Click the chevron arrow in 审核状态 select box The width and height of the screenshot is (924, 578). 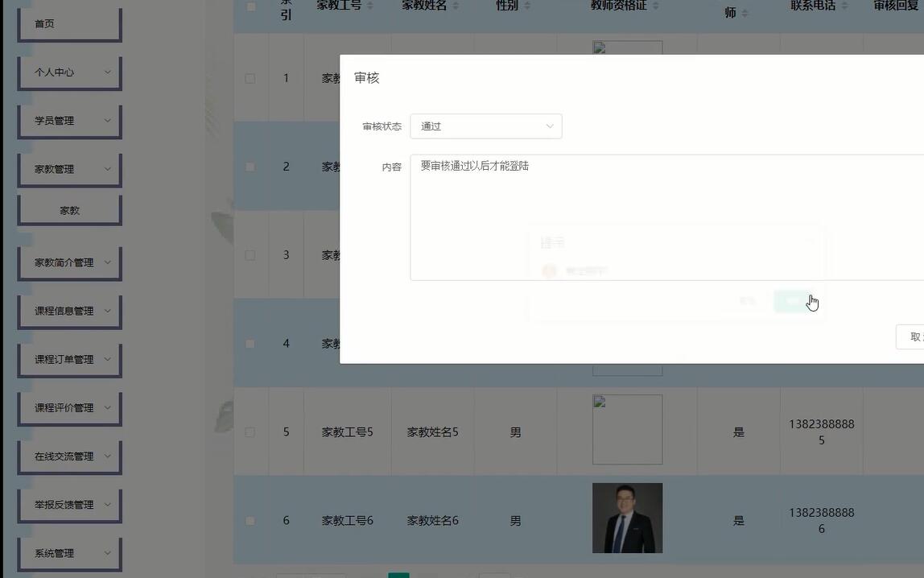(x=550, y=126)
